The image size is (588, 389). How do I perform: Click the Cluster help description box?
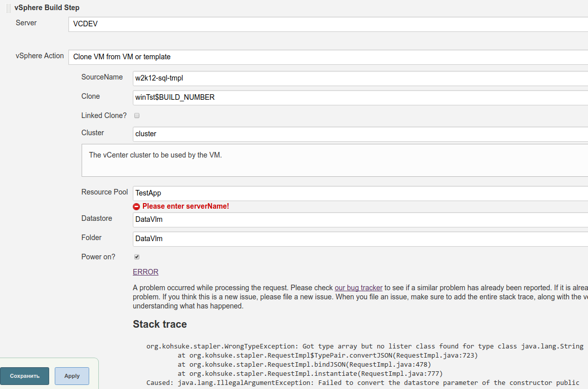335,160
